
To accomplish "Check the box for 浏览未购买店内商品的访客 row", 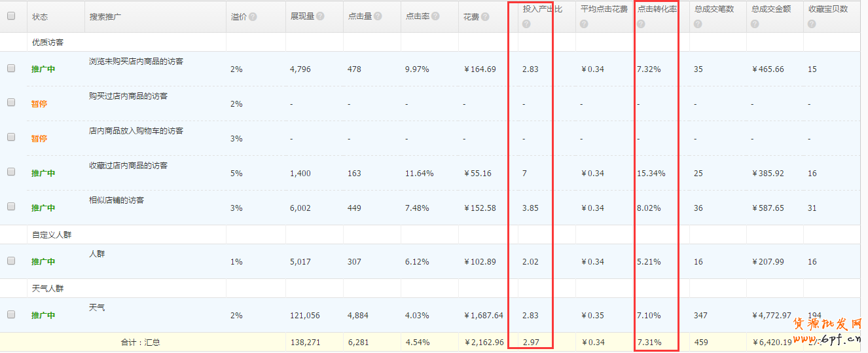I will point(11,68).
